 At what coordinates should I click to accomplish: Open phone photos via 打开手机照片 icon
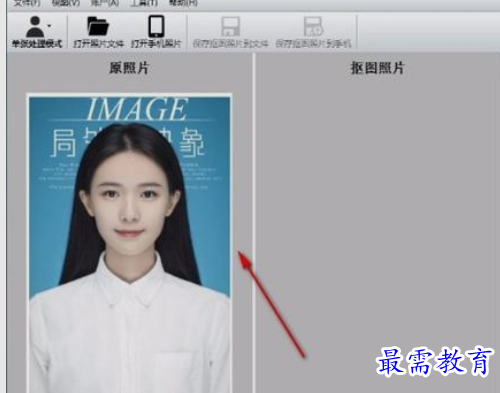[156, 26]
